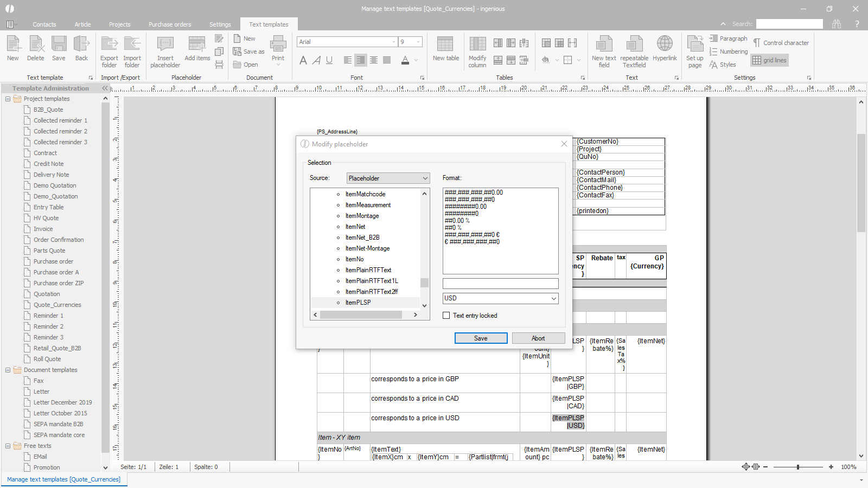
Task: Select ItemNet-Montage in placeholder list
Action: [367, 248]
